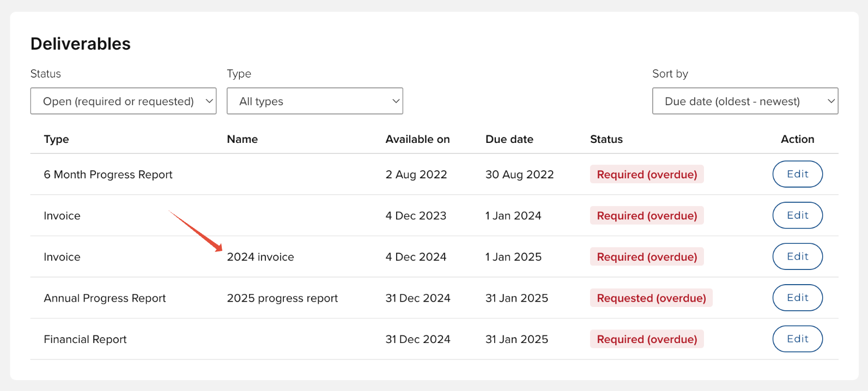Click the Deliverables heading
This screenshot has width=868, height=391.
[x=81, y=44]
